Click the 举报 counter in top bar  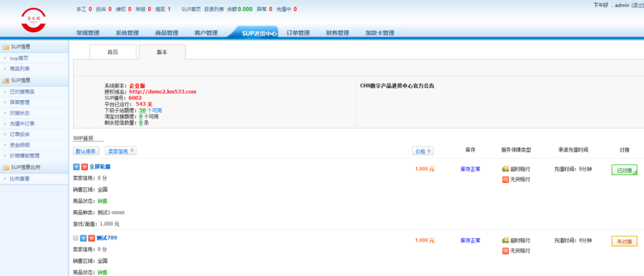[143, 9]
